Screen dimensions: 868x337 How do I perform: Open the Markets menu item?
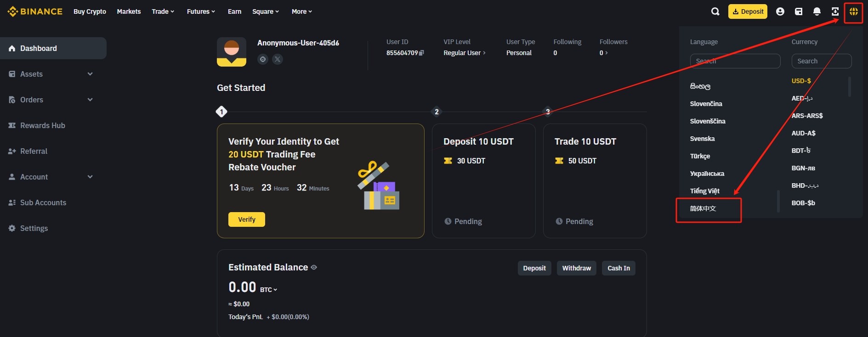tap(129, 11)
